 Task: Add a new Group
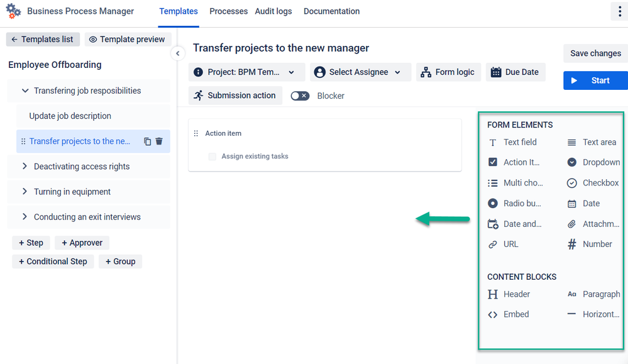coord(121,262)
